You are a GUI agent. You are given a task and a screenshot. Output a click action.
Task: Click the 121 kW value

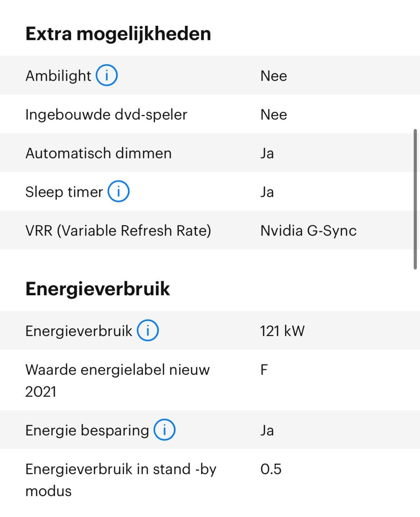coord(282,331)
